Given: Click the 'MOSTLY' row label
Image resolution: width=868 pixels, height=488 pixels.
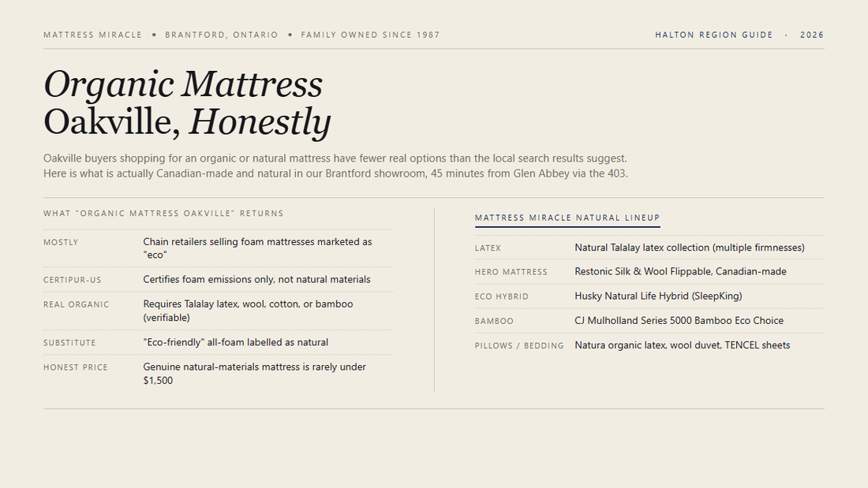Looking at the screenshot, I should click(x=61, y=242).
